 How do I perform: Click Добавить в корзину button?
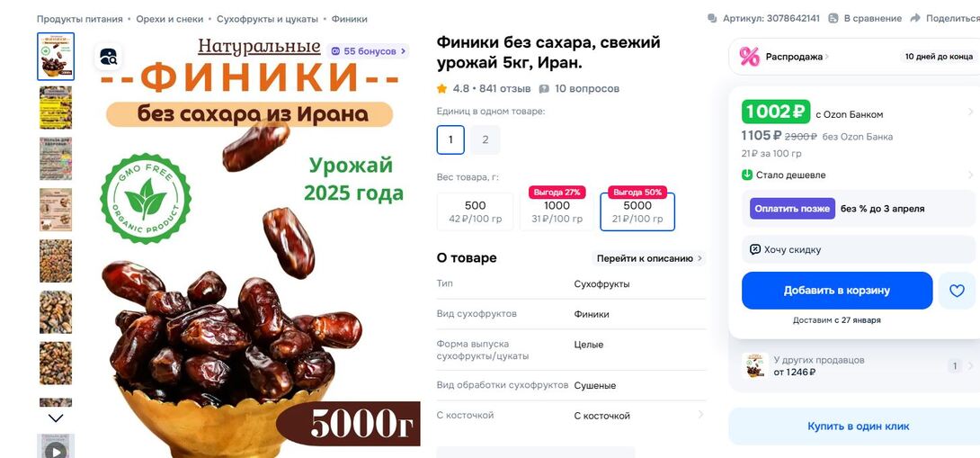coord(837,291)
